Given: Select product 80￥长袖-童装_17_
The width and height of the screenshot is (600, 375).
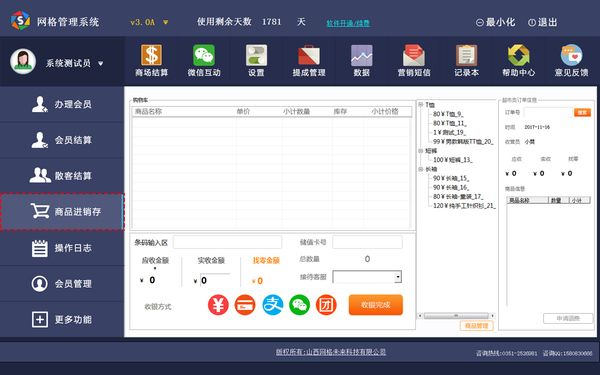Looking at the screenshot, I should [458, 197].
